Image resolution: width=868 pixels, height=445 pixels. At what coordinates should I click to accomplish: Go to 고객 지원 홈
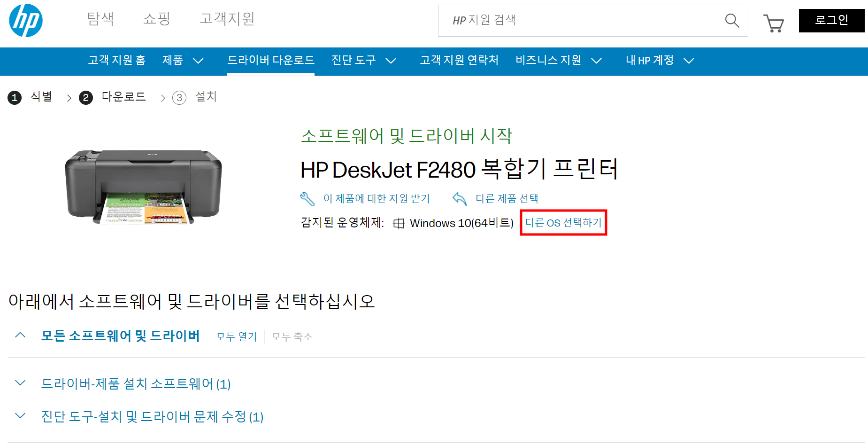pos(117,60)
